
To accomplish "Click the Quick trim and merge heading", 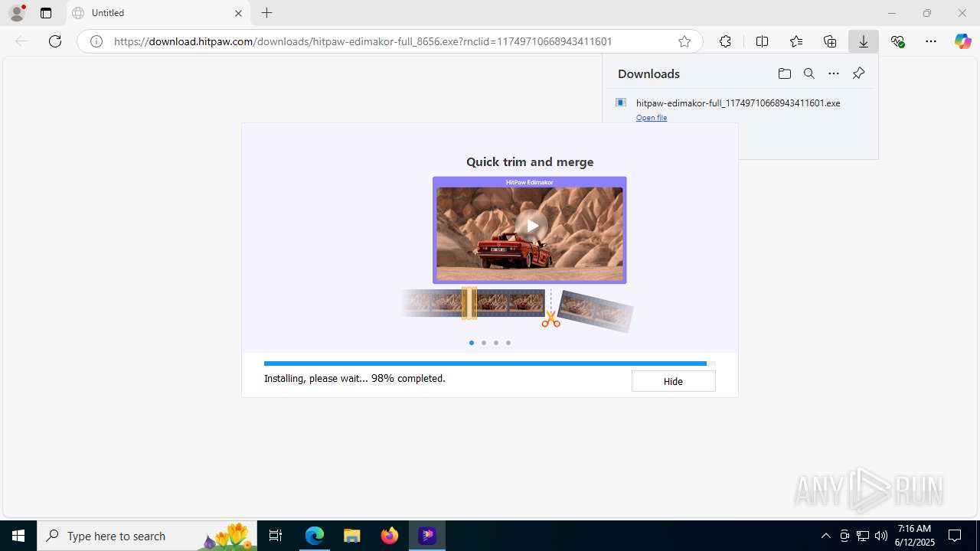I will [530, 162].
